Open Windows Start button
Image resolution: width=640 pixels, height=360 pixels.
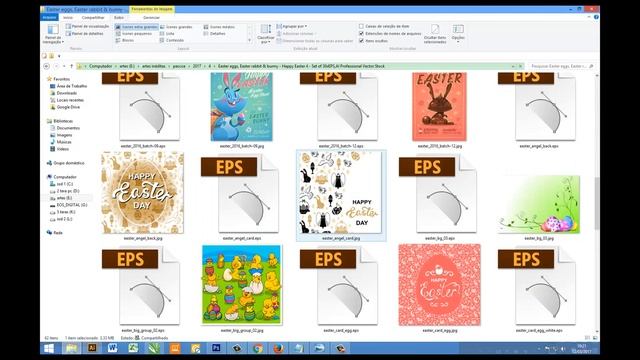49,348
